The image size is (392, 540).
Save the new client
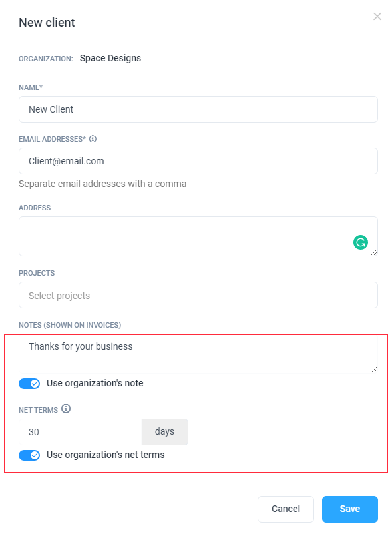(x=350, y=509)
